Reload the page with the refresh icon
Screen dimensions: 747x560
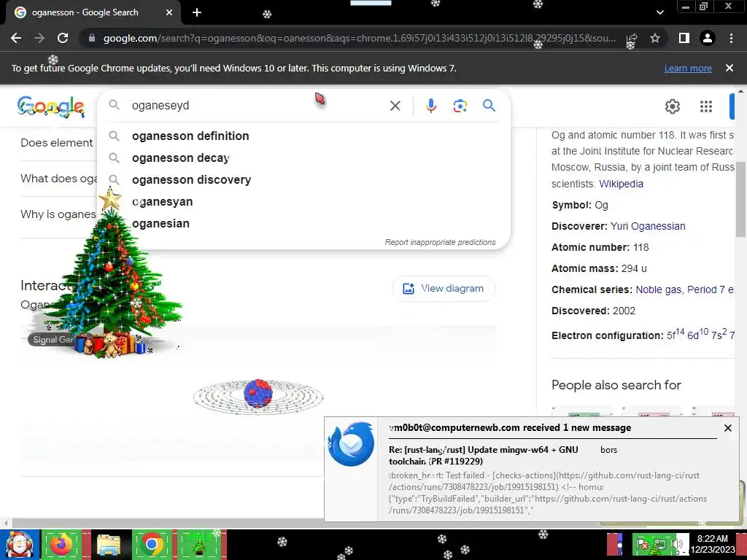[x=63, y=38]
